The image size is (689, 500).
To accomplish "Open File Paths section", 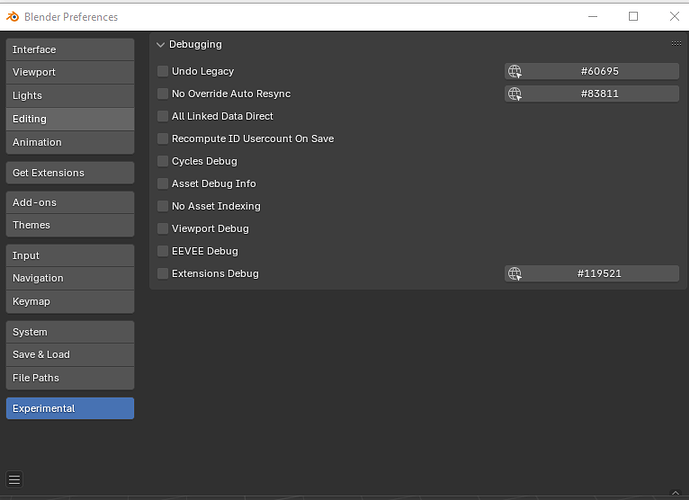I will tap(70, 378).
